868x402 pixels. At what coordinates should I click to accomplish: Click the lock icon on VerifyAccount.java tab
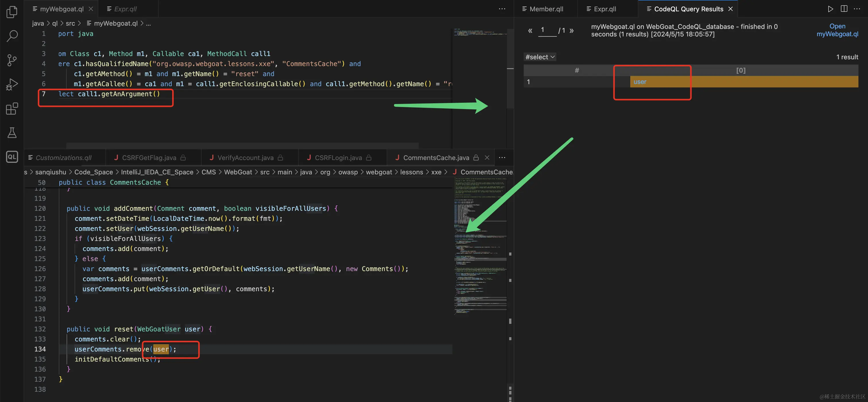click(280, 158)
